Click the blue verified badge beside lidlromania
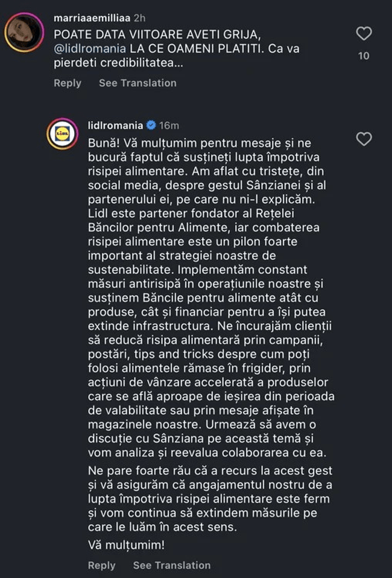Viewport: 392px width, 578px height. coord(151,125)
